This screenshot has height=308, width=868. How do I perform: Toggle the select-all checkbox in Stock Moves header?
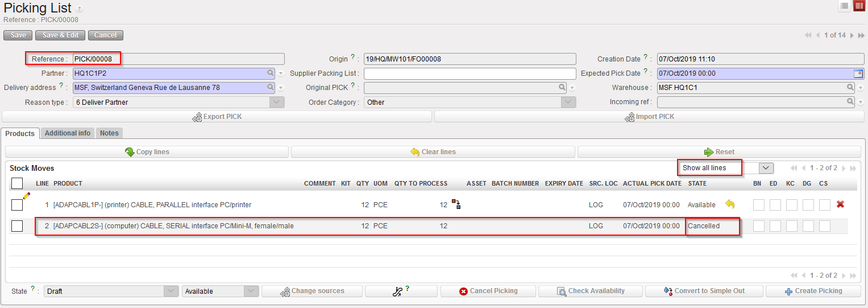17,183
